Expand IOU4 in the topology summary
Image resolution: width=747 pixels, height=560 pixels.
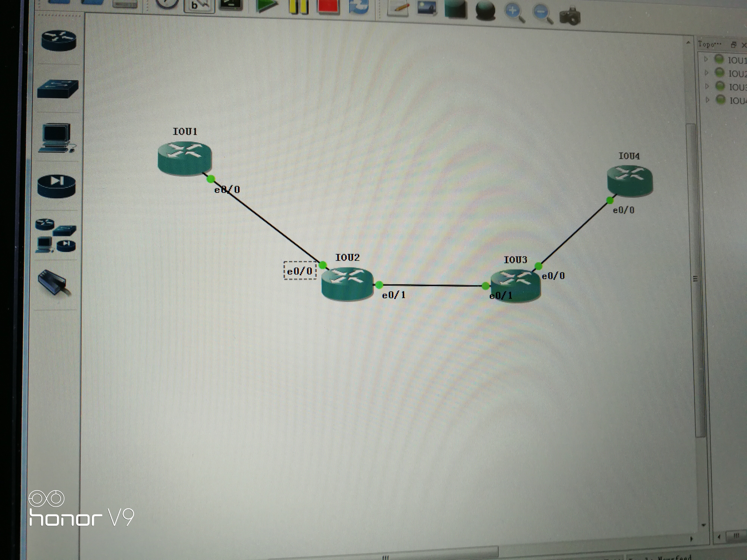[708, 100]
